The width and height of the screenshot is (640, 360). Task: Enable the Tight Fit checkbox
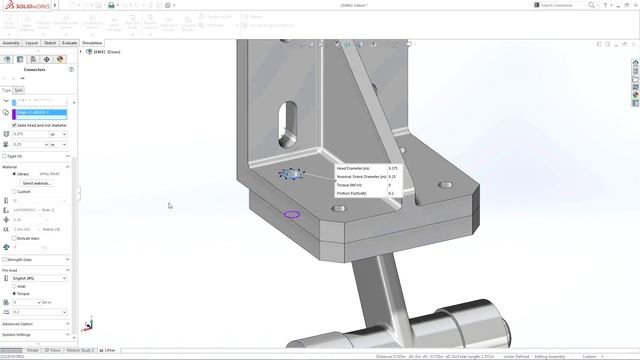tap(4, 156)
